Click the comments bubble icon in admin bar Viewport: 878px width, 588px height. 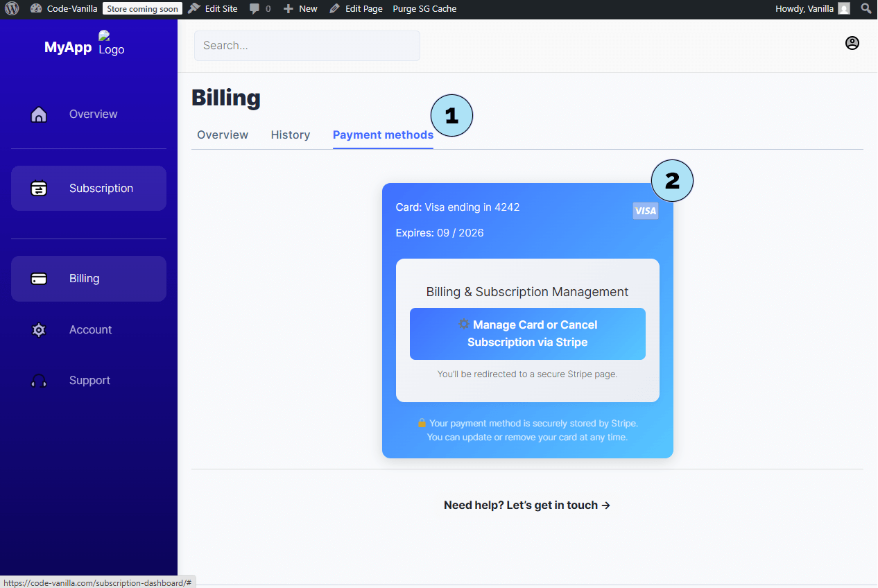coord(255,8)
